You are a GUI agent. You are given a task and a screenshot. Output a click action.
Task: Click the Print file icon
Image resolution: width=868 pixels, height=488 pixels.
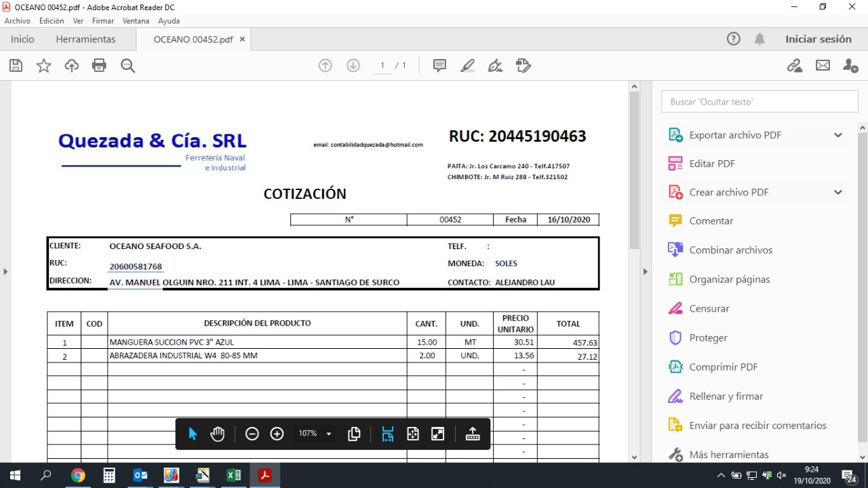pyautogui.click(x=99, y=66)
